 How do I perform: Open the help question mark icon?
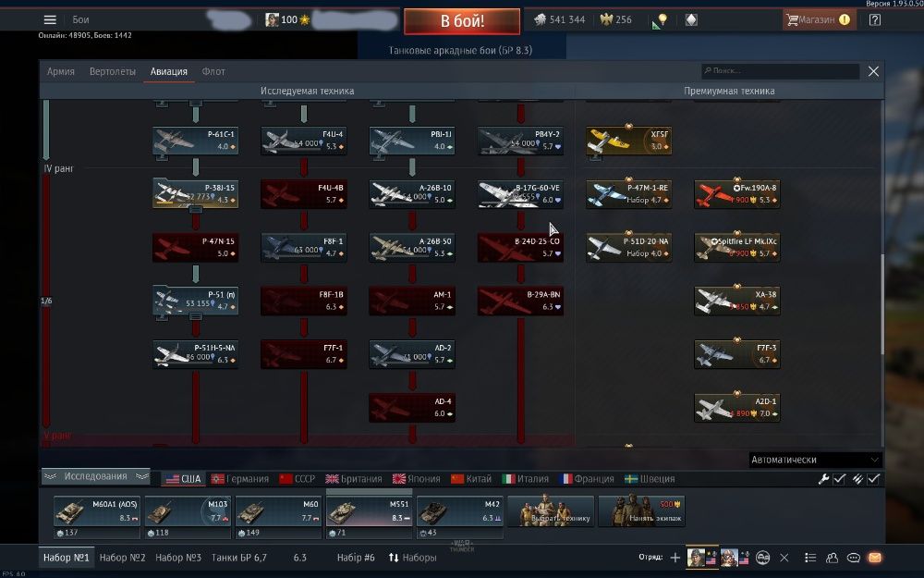(x=874, y=20)
